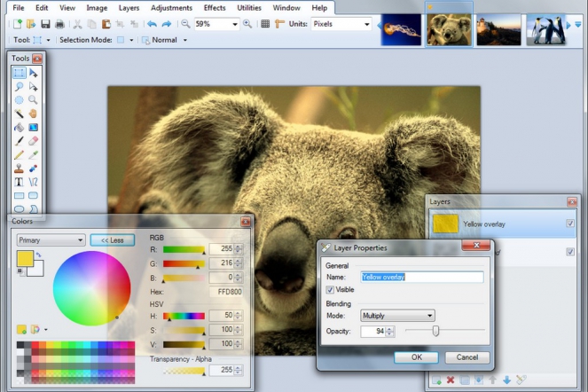Click the Add New Layer icon
The height and width of the screenshot is (392, 588).
tap(436, 380)
